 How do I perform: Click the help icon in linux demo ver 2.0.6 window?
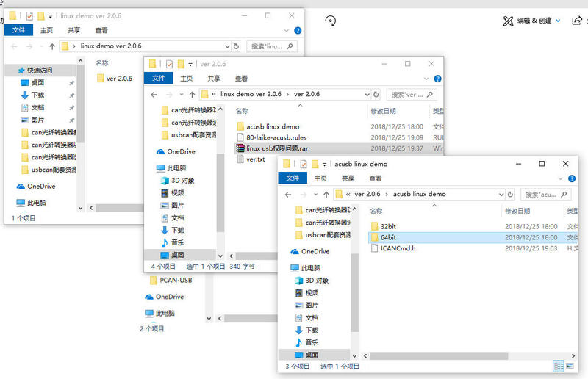point(298,31)
